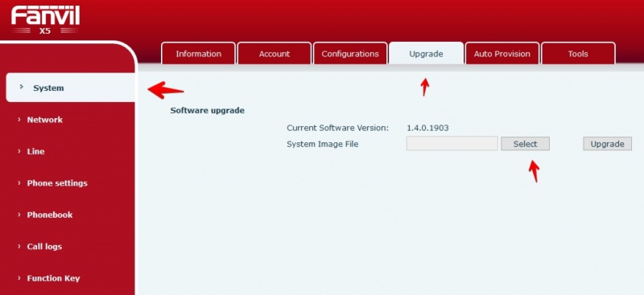Open the Tools tab
Viewport: 644px width, 295px height.
tap(578, 54)
